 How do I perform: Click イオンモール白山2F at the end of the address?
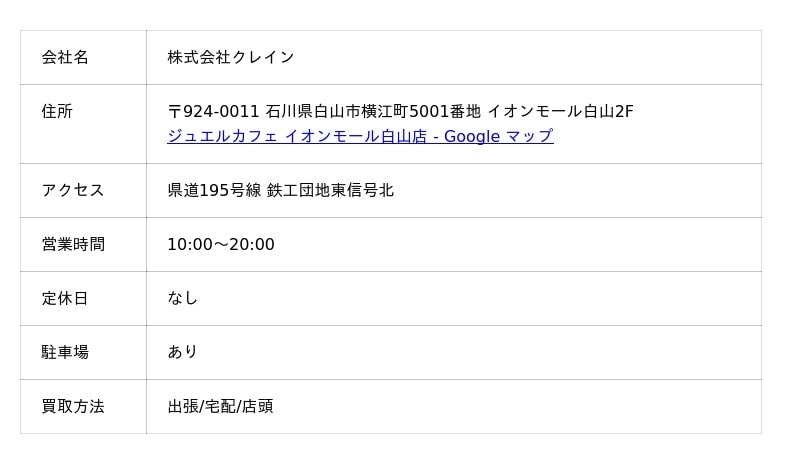coord(560,111)
